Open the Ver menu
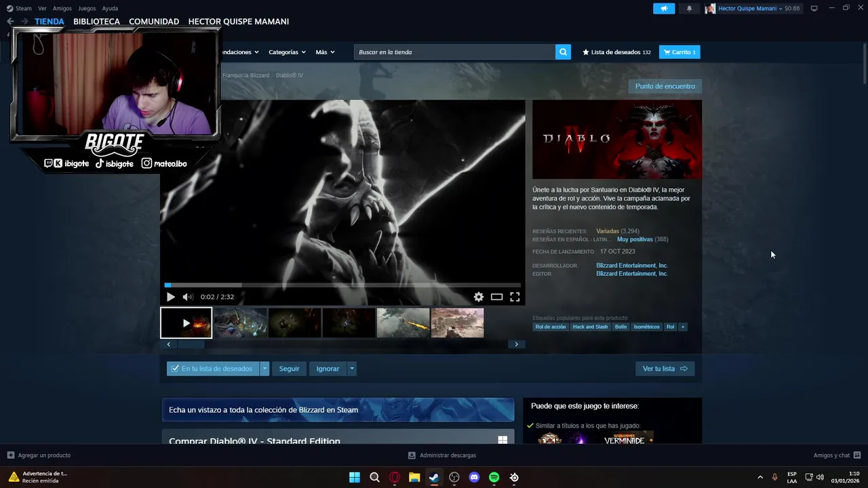868x488 pixels. pyautogui.click(x=43, y=8)
